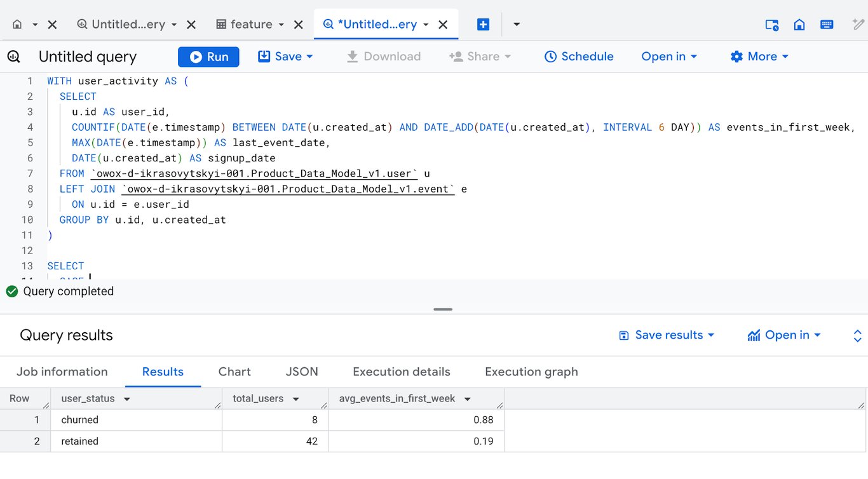This screenshot has height=479, width=868.
Task: Click the COUNTIF function on line 4
Action: point(93,127)
